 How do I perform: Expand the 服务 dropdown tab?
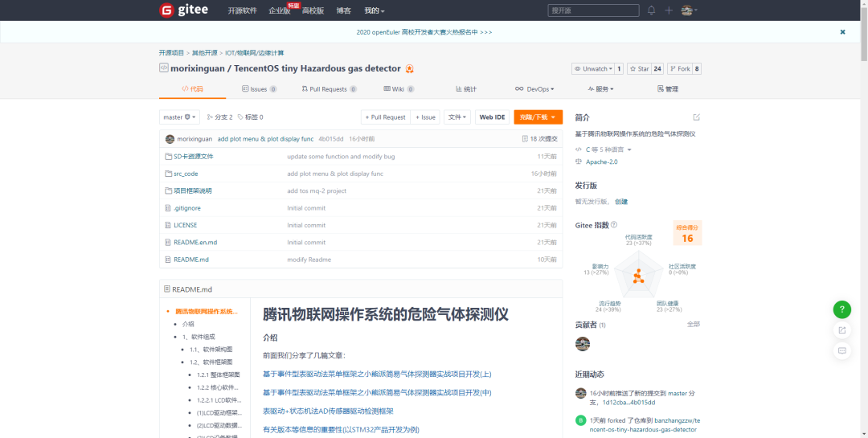[x=600, y=89]
